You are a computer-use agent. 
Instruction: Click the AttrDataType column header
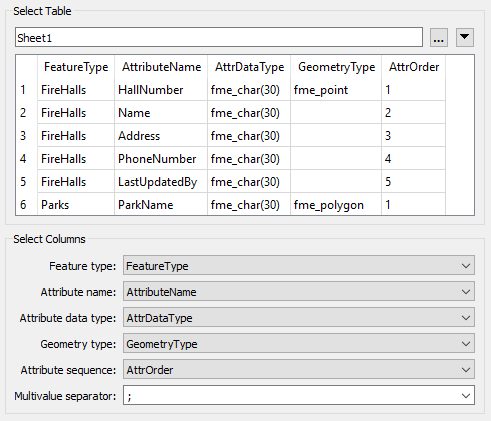[249, 67]
